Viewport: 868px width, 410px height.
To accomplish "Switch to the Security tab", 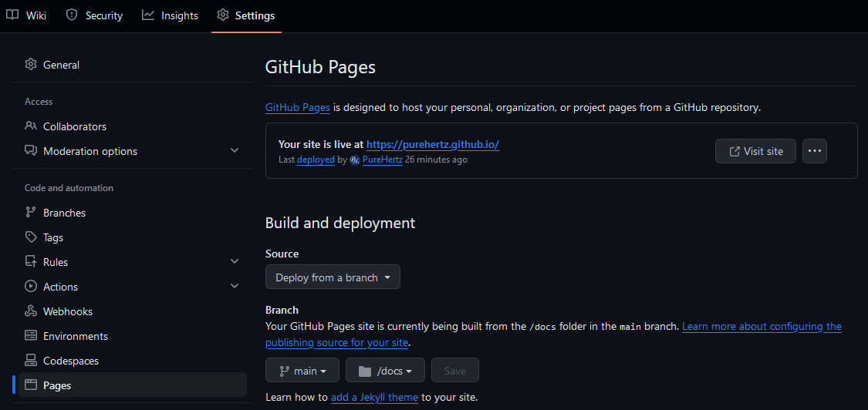I will [x=94, y=15].
